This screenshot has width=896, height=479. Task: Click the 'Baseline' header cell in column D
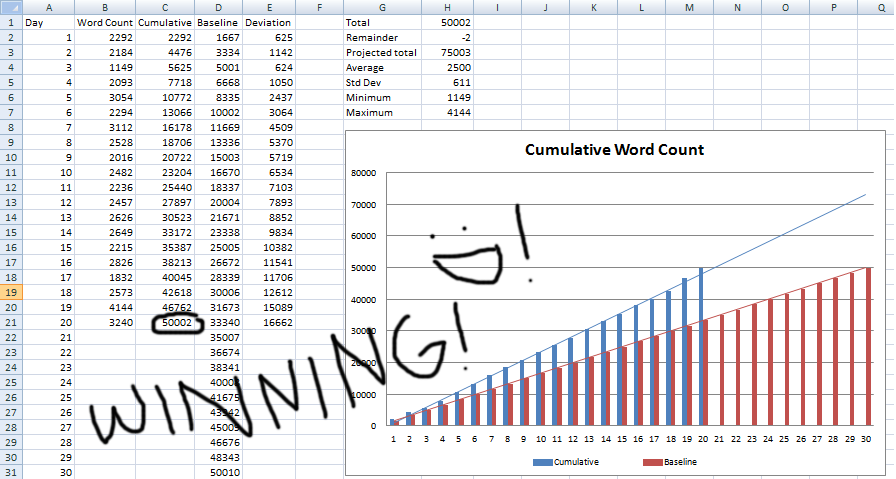click(x=218, y=23)
